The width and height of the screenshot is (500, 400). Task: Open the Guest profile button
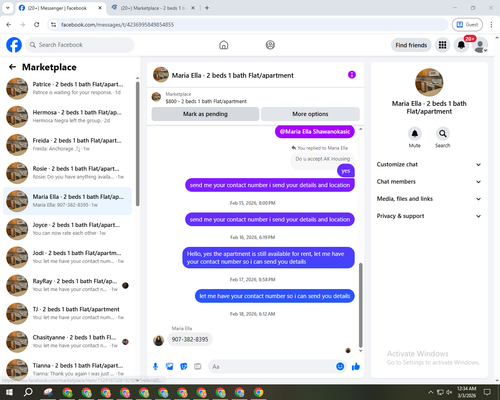pyautogui.click(x=467, y=24)
